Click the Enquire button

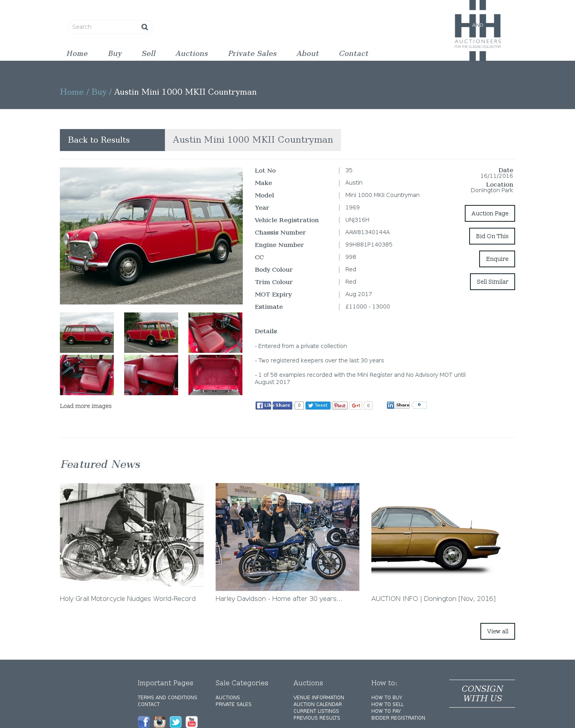pos(497,259)
